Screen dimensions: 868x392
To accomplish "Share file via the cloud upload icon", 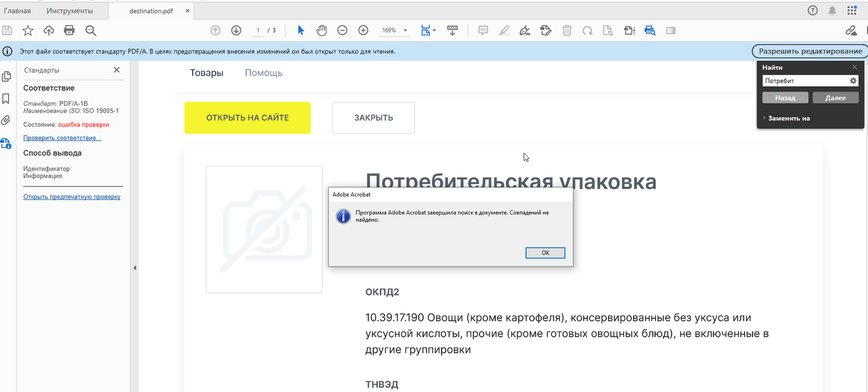I will 49,30.
